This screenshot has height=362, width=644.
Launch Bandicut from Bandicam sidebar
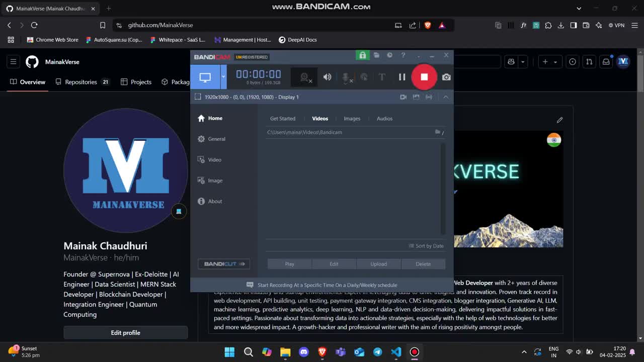(224, 264)
